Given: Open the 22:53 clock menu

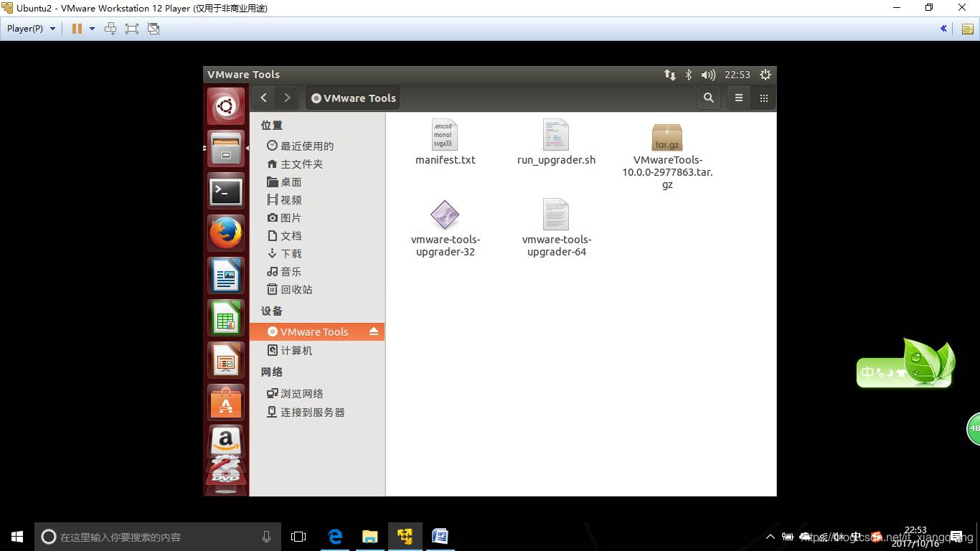Looking at the screenshot, I should click(738, 75).
